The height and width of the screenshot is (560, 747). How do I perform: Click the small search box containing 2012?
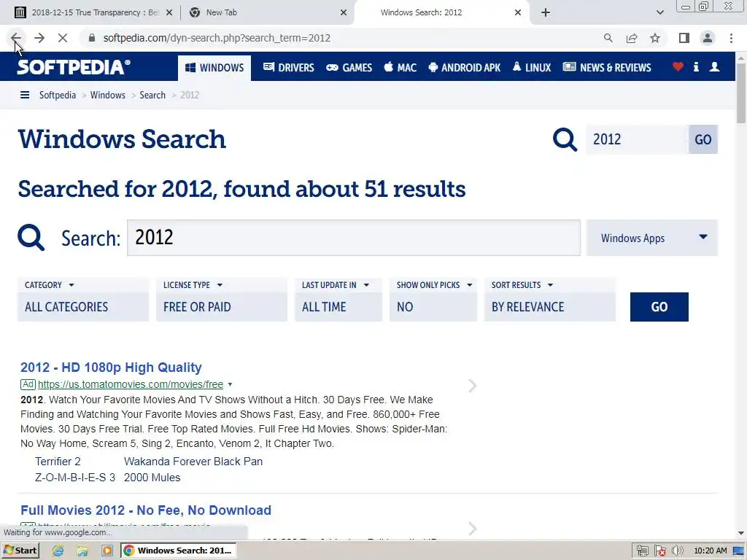coord(637,139)
